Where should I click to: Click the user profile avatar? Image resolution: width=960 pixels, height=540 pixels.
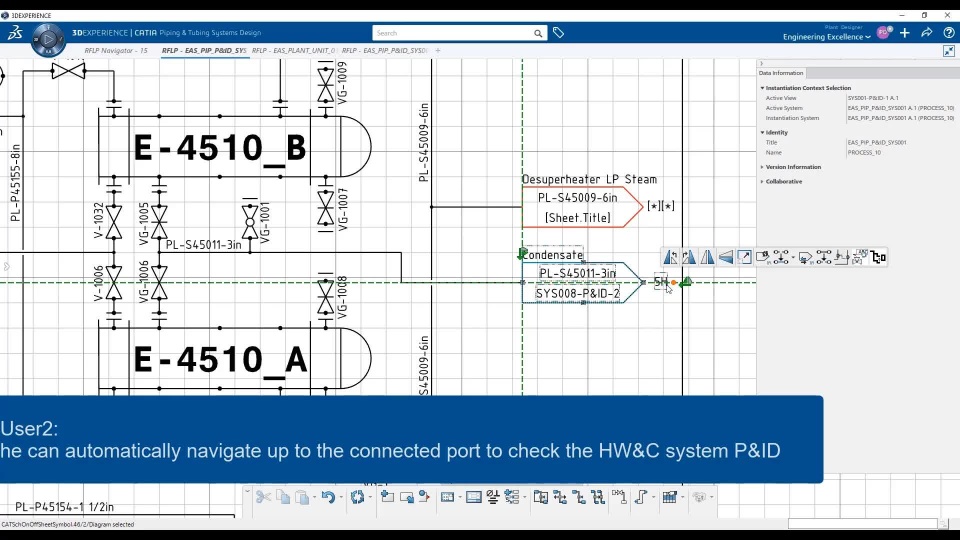(x=883, y=32)
